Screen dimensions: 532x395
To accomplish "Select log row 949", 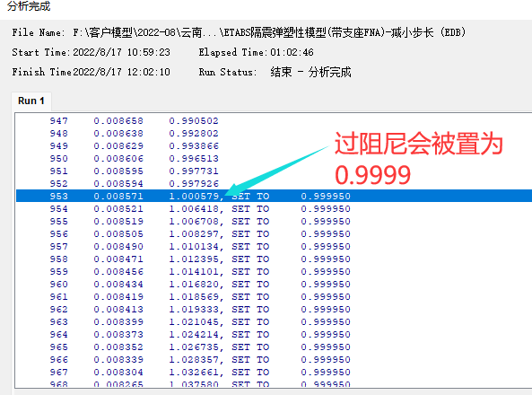I will tap(274, 146).
